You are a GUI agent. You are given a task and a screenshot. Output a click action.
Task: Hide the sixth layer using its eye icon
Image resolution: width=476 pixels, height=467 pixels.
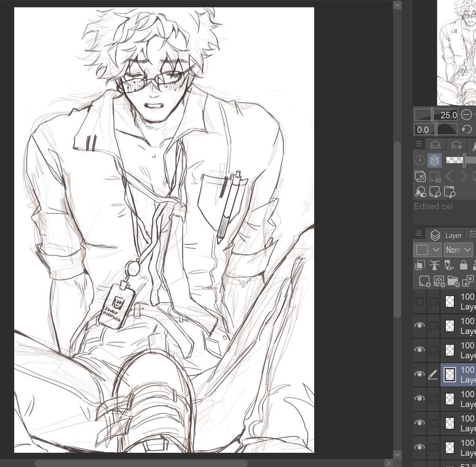pos(419,423)
